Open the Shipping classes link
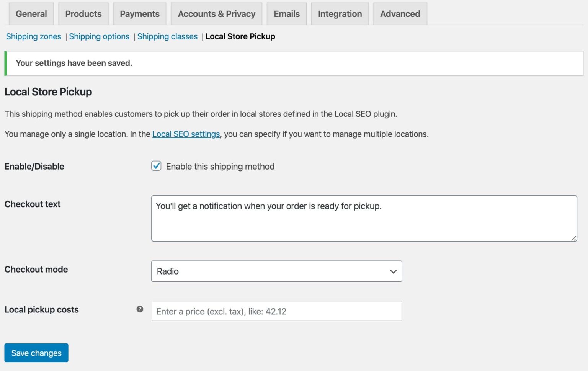 [x=167, y=36]
